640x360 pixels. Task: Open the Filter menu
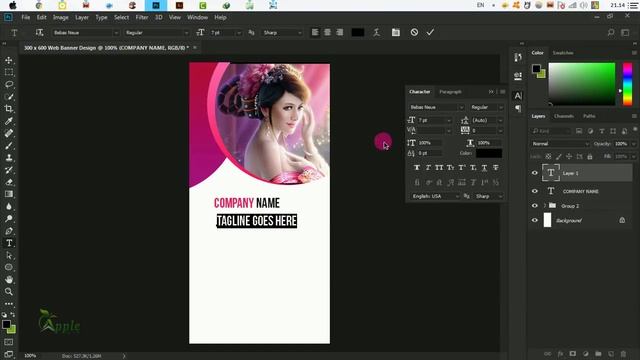[x=142, y=18]
